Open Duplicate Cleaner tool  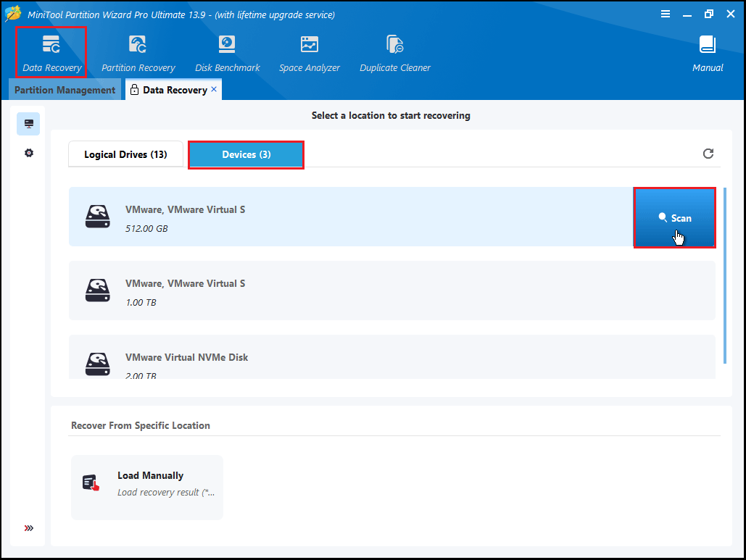coord(395,53)
